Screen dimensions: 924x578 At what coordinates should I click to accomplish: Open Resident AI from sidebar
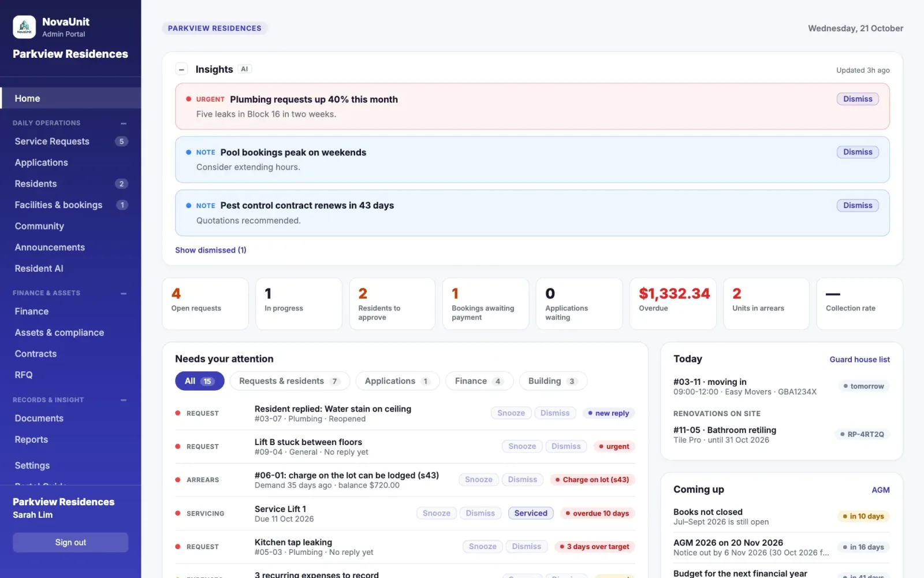[x=70, y=269]
